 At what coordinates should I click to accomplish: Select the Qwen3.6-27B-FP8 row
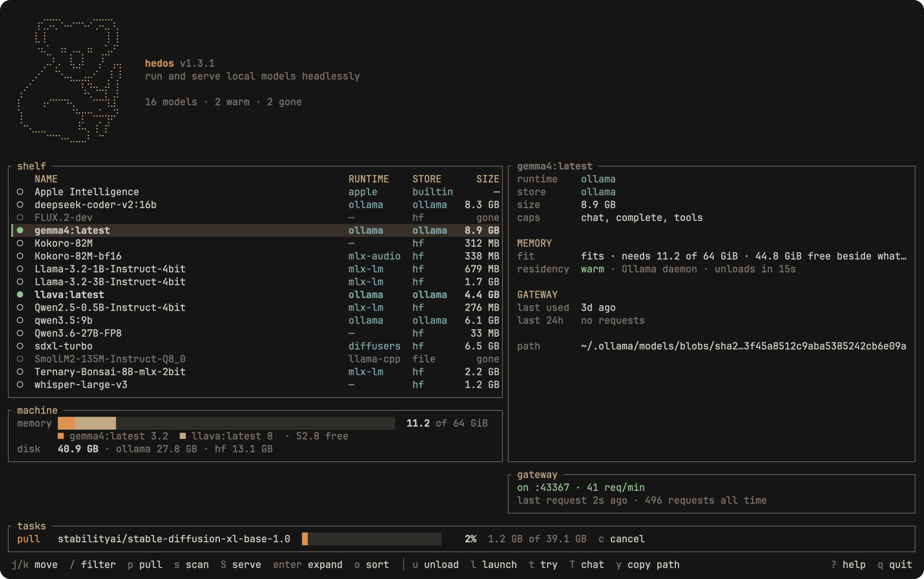click(x=256, y=333)
